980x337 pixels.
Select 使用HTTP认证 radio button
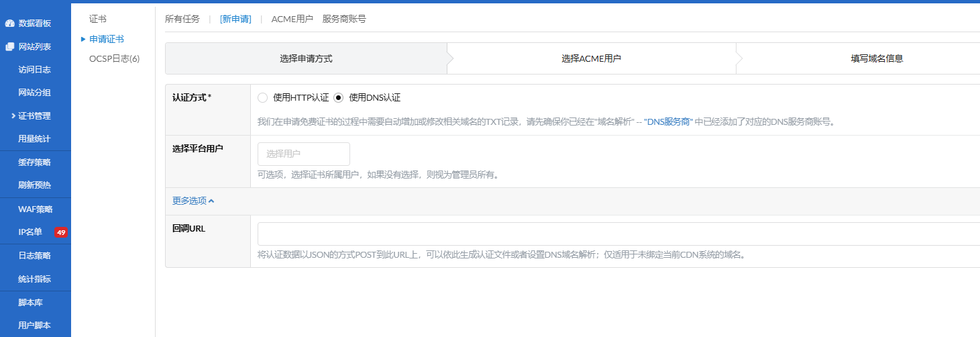pos(263,97)
